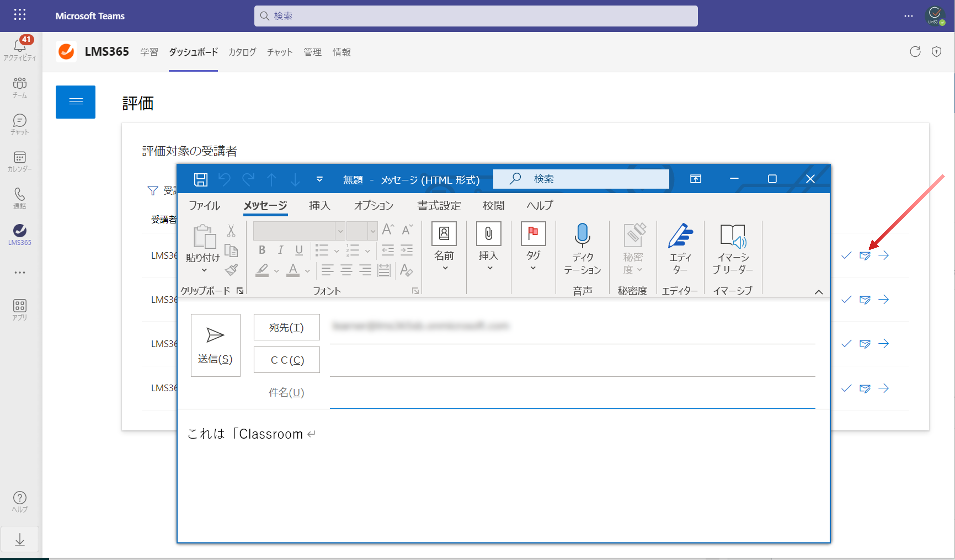The image size is (955, 560).
Task: Show more apps ellipsis in sidebar
Action: tap(20, 273)
